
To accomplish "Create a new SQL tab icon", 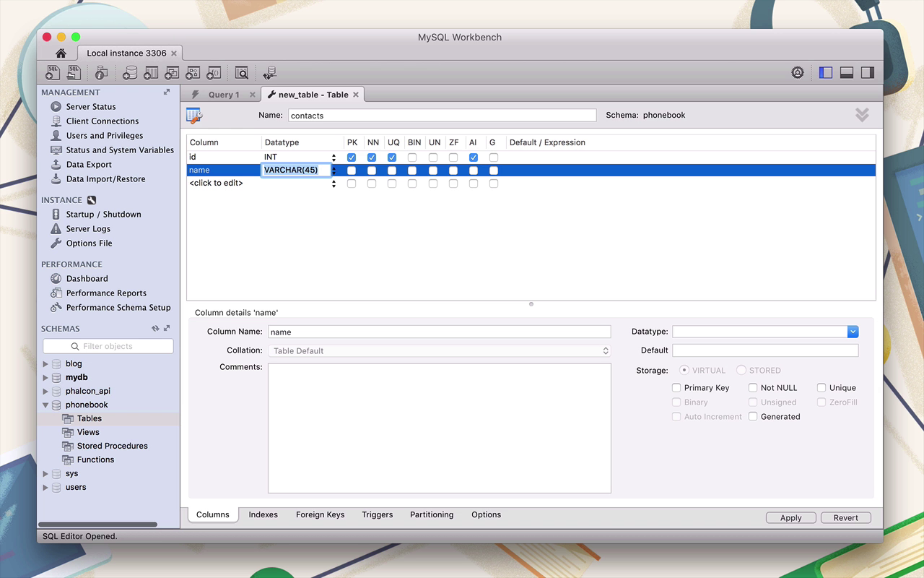I will tap(53, 72).
